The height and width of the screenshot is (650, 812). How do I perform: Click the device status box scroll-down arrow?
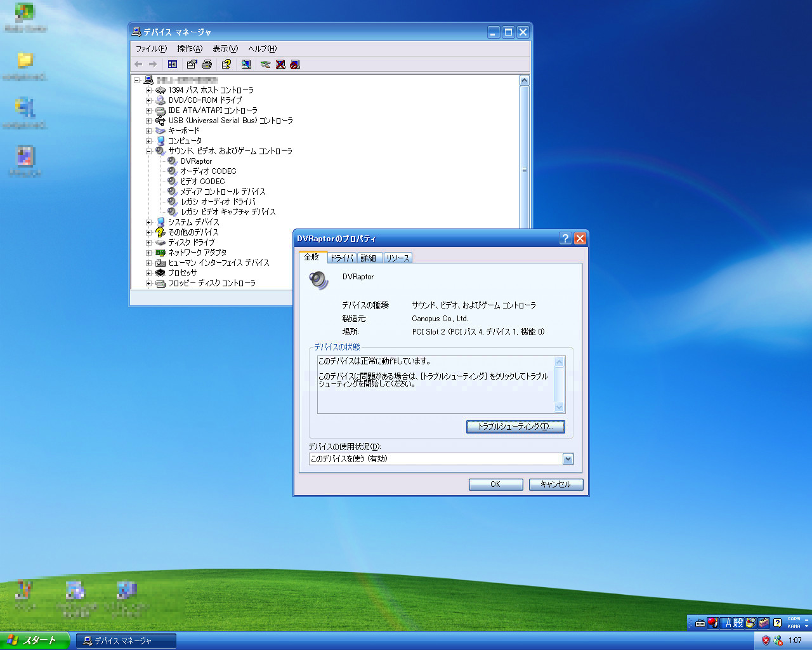(559, 407)
